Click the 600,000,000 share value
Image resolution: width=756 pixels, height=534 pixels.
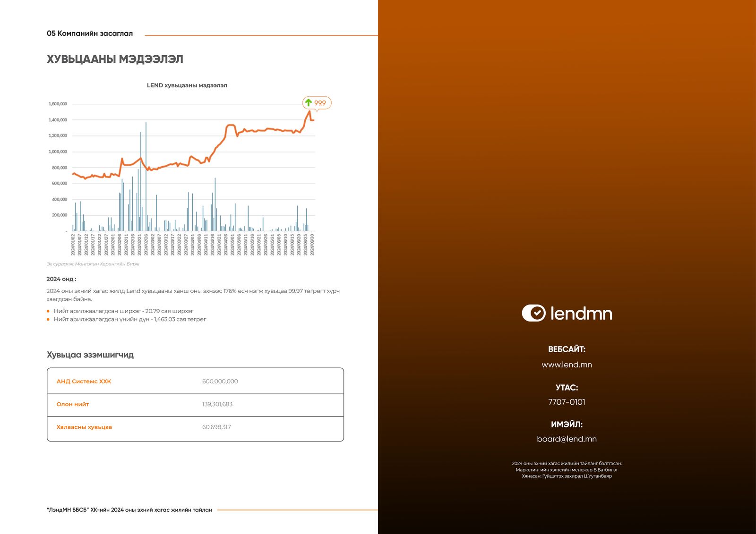click(x=220, y=381)
